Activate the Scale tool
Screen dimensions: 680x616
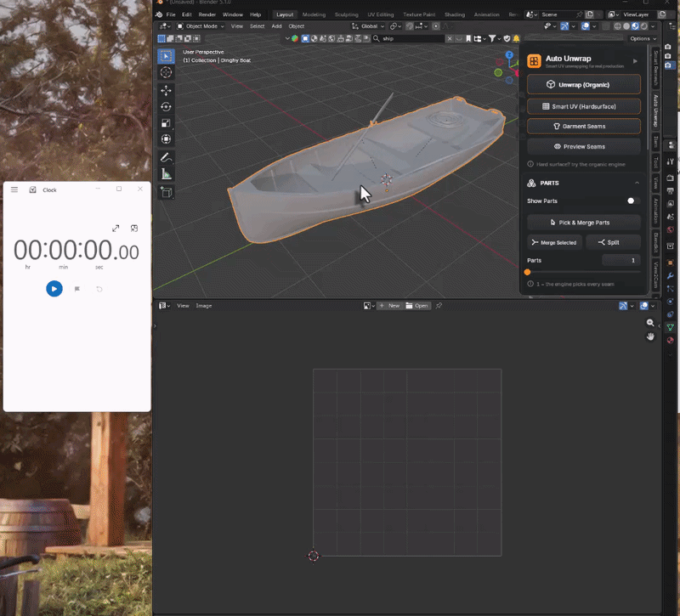tap(166, 123)
